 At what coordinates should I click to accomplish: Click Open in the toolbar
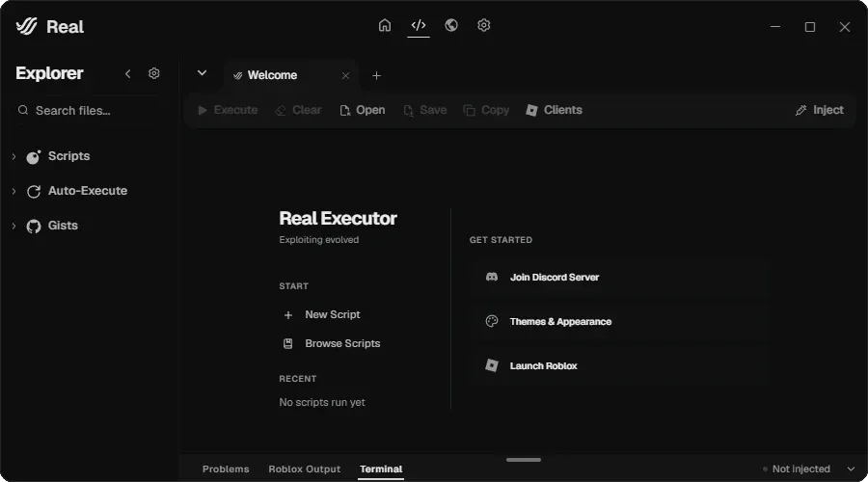point(363,110)
